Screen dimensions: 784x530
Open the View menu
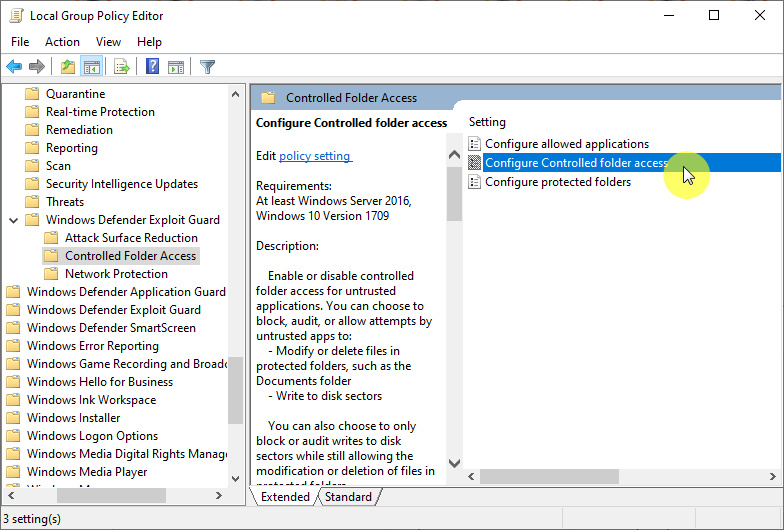(x=108, y=42)
